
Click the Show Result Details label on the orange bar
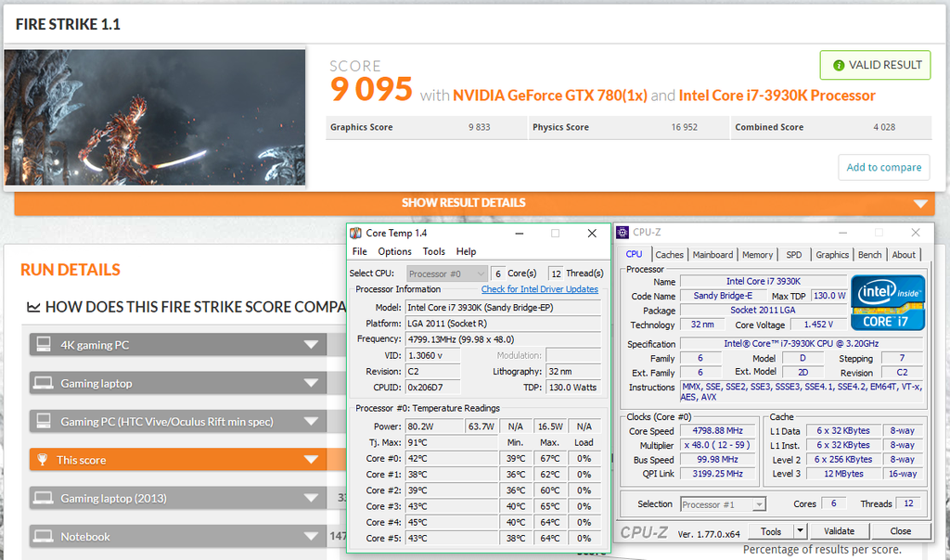click(x=464, y=203)
